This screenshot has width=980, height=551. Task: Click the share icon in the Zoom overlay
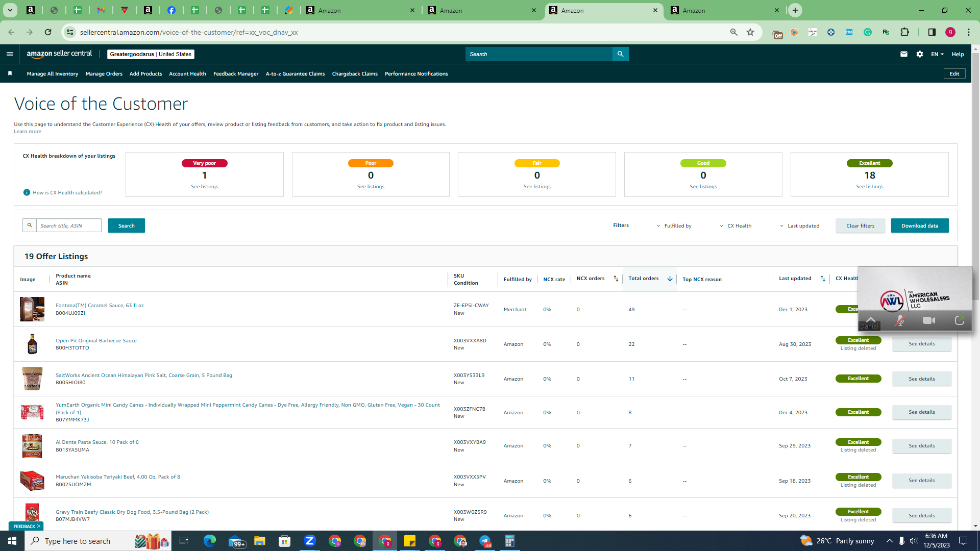960,320
